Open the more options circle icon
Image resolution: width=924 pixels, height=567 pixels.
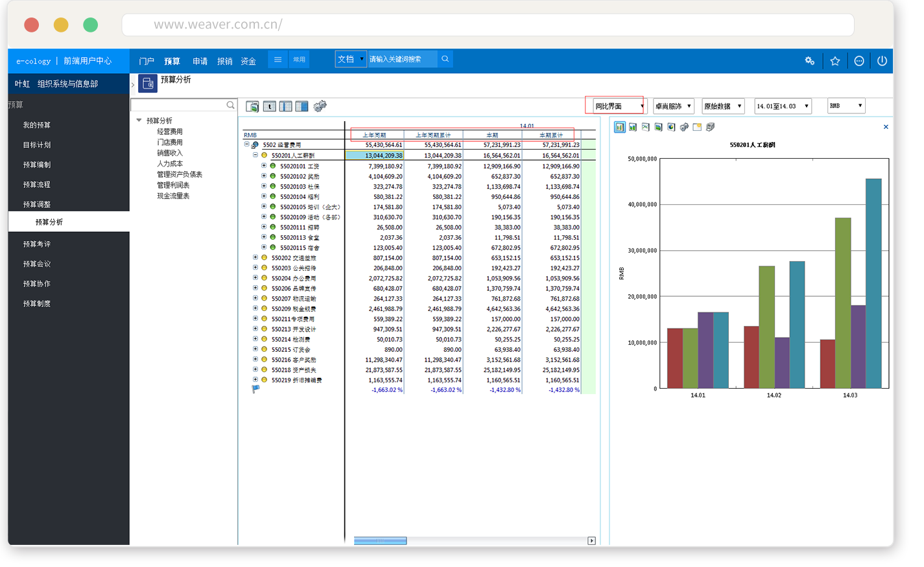(x=859, y=61)
